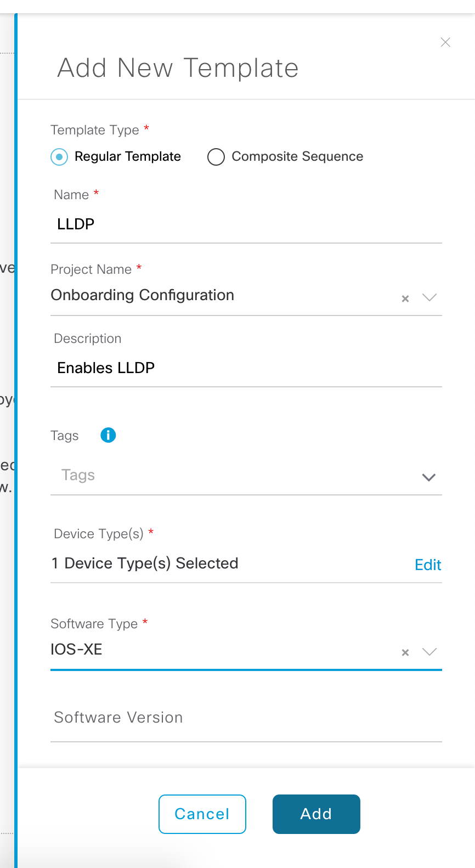Click the Software Version field
This screenshot has width=475, height=868.
(x=246, y=718)
